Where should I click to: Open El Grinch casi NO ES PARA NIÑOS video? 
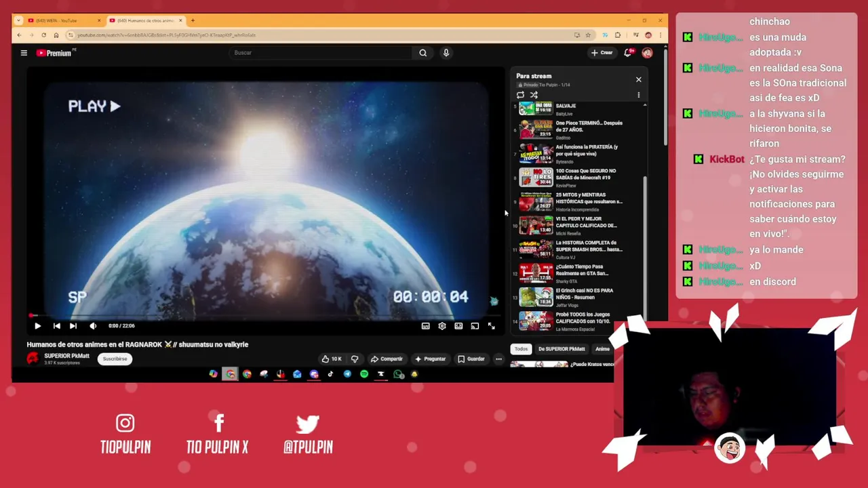(x=576, y=297)
